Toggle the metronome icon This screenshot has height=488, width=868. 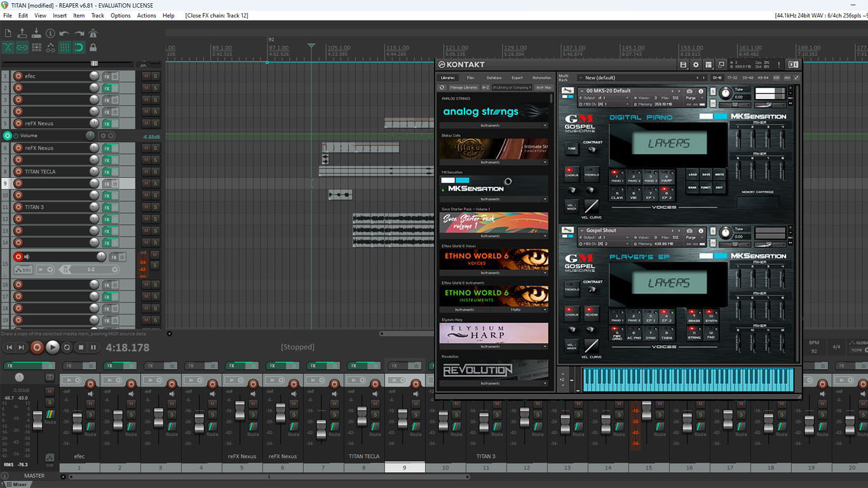[93, 33]
